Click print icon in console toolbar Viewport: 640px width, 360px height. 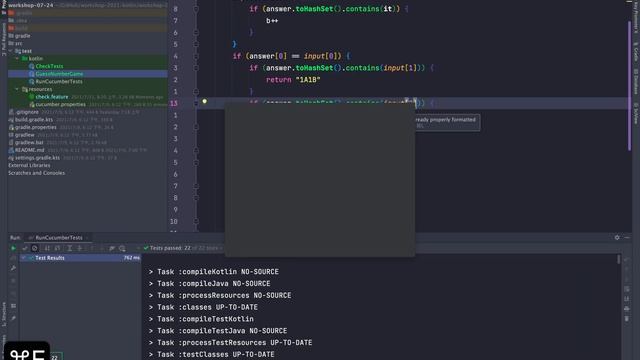coord(627,309)
